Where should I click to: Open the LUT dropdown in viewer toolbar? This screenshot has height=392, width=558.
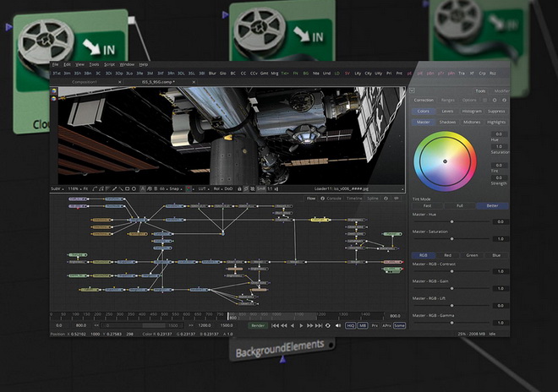(204, 189)
